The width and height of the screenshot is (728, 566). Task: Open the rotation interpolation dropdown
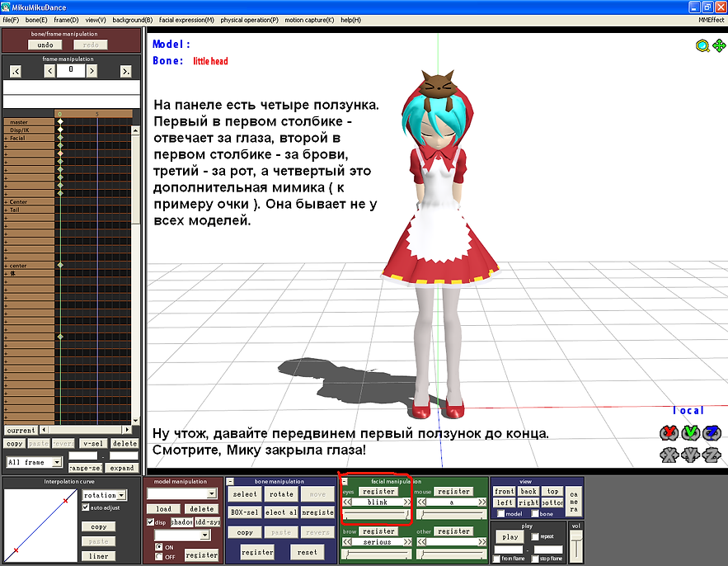tap(121, 495)
